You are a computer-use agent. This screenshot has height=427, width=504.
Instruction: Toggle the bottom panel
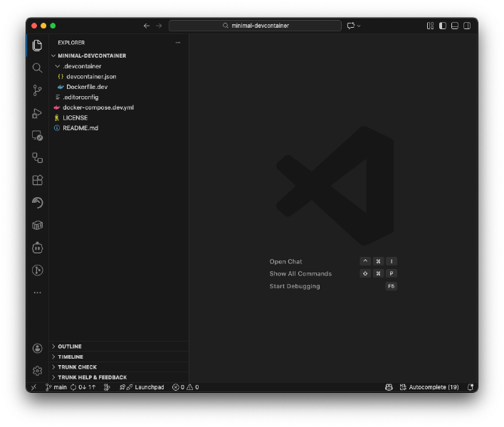[x=455, y=26]
